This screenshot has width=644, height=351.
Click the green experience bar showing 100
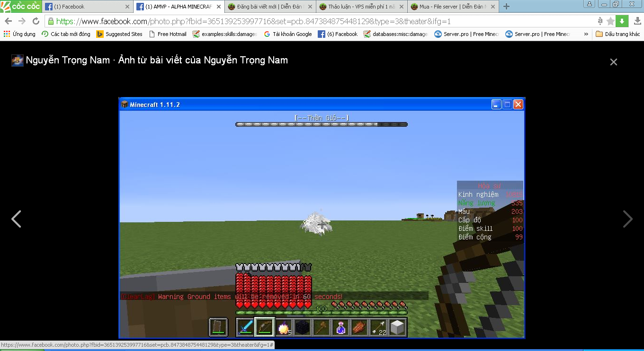[322, 312]
